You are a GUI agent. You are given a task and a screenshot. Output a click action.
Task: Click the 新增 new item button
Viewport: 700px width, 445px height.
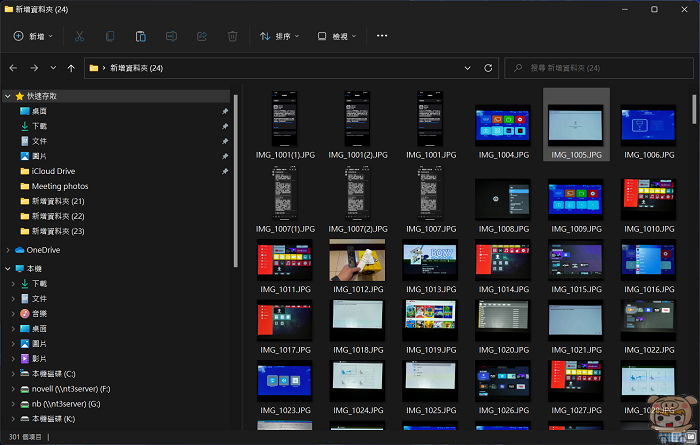tap(34, 36)
